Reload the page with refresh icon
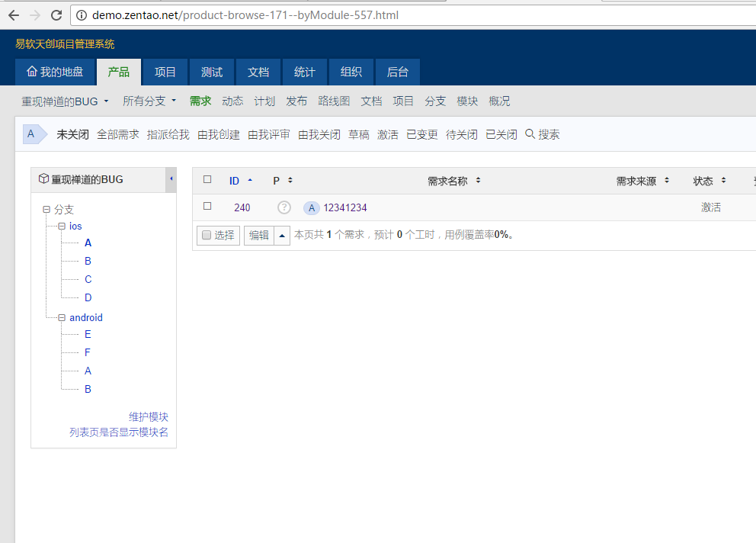This screenshot has height=543, width=756. pos(56,15)
